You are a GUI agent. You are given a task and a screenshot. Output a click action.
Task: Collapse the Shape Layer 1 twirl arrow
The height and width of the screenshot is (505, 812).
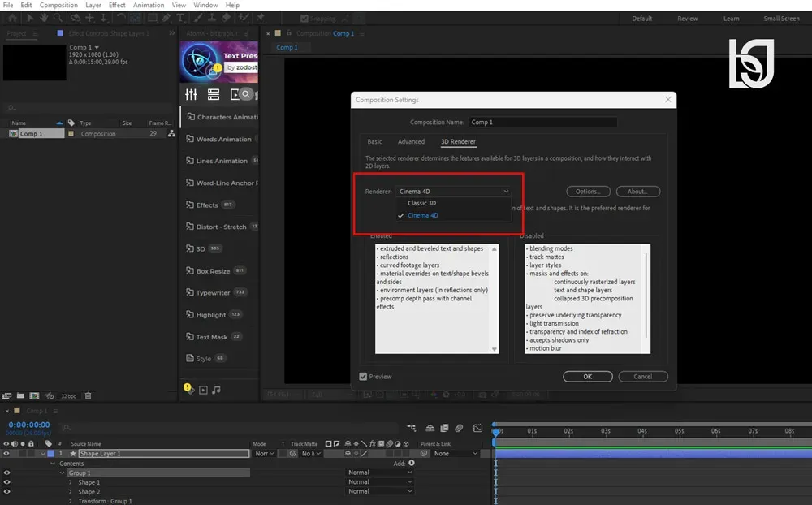43,453
